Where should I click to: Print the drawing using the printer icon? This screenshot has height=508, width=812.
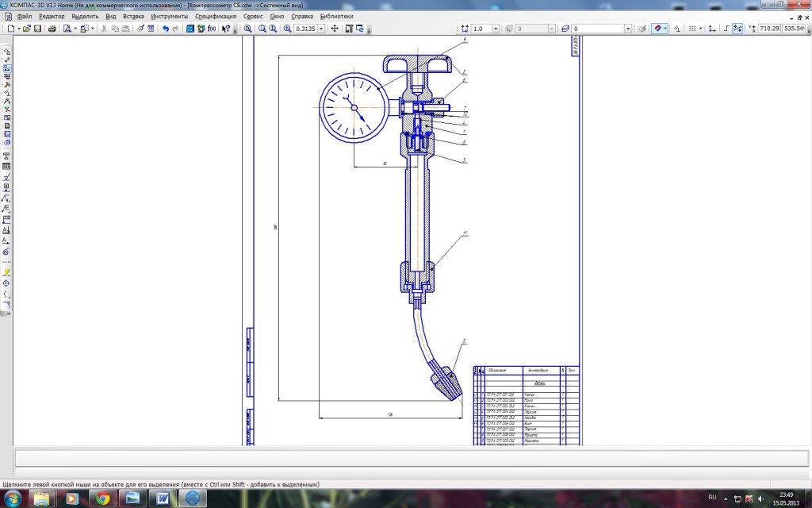coord(52,29)
